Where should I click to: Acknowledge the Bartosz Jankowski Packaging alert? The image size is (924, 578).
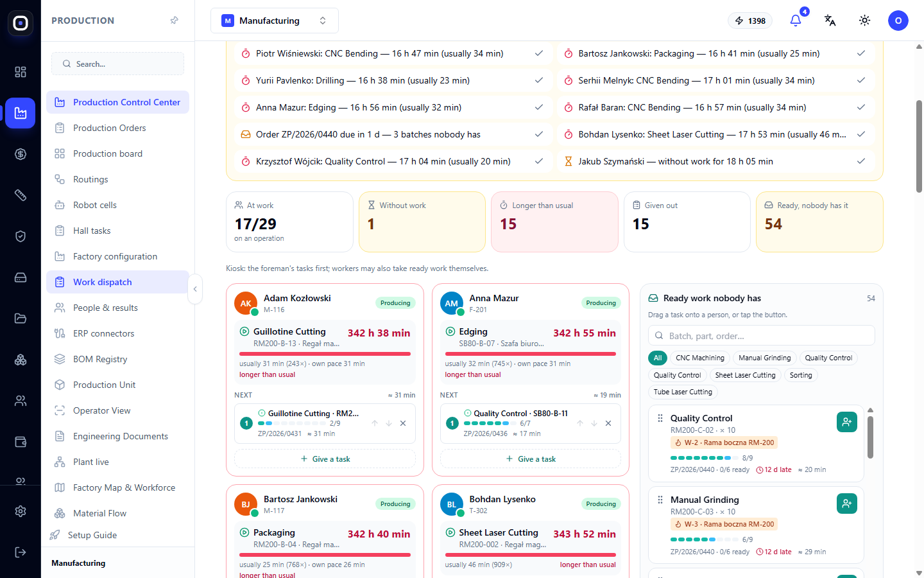[861, 53]
